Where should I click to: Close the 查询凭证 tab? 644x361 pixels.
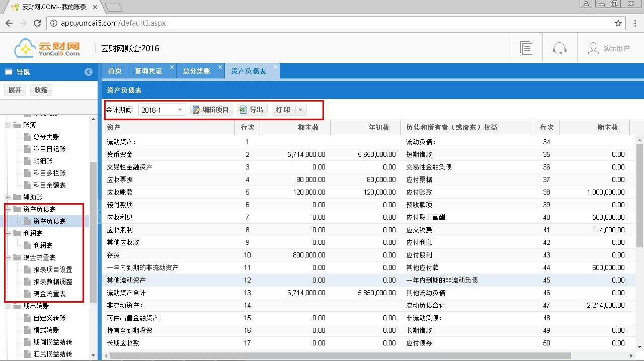point(172,67)
